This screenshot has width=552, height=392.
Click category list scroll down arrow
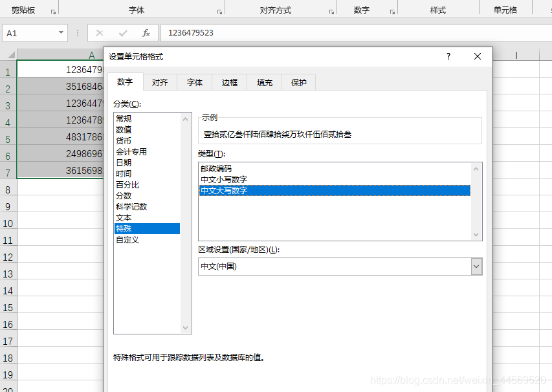(x=186, y=328)
